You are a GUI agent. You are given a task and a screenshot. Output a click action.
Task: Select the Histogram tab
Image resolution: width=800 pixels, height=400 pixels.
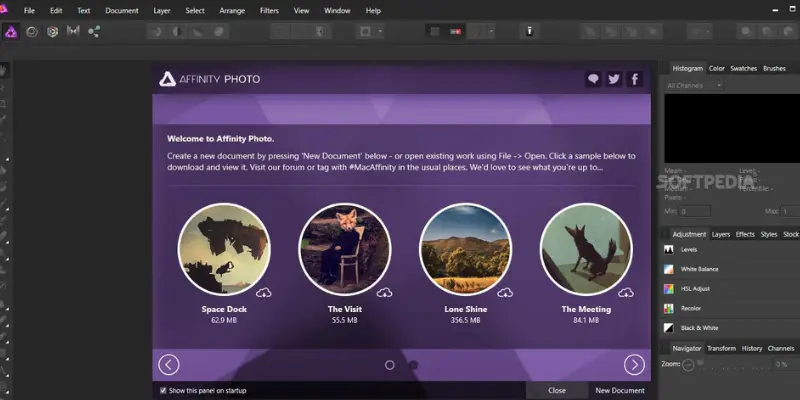tap(687, 68)
